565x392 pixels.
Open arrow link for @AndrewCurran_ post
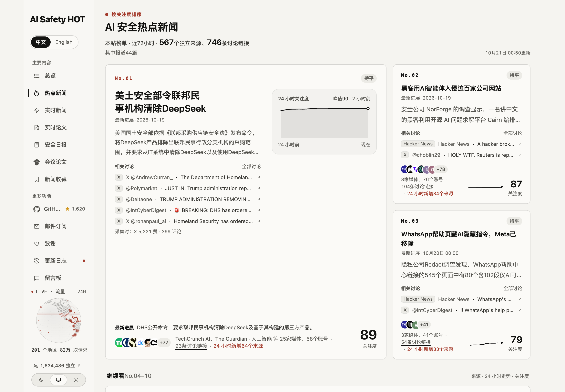258,177
